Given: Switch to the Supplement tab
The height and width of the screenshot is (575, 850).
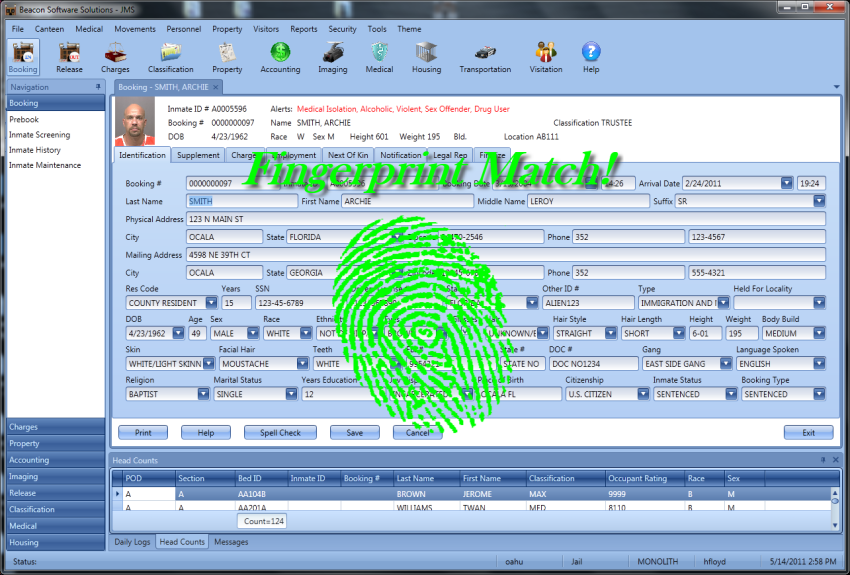Looking at the screenshot, I should tap(198, 156).
